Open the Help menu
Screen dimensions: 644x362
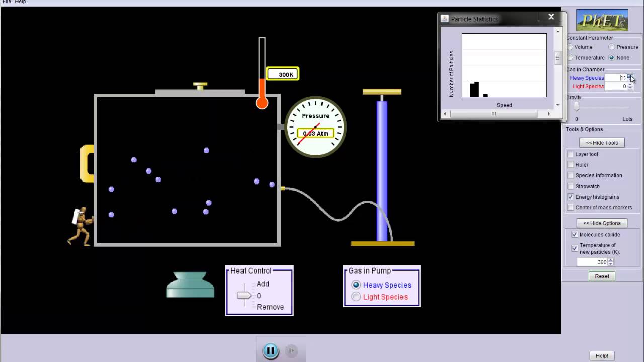[20, 2]
